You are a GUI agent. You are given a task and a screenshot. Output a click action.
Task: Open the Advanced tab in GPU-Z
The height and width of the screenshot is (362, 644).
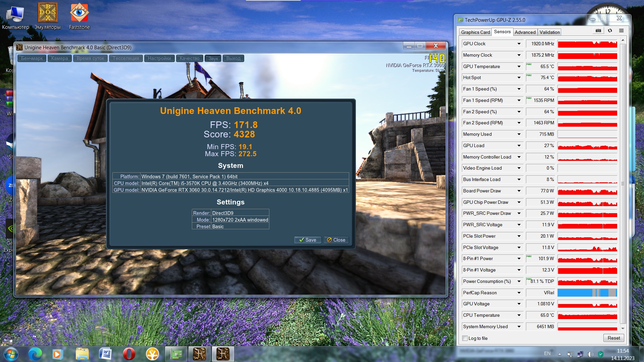point(525,32)
